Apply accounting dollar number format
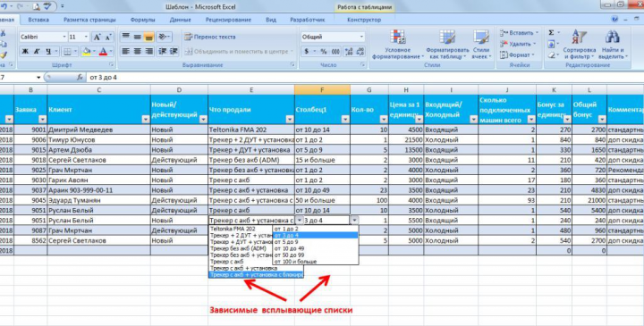The width and height of the screenshot is (644, 326). (307, 52)
